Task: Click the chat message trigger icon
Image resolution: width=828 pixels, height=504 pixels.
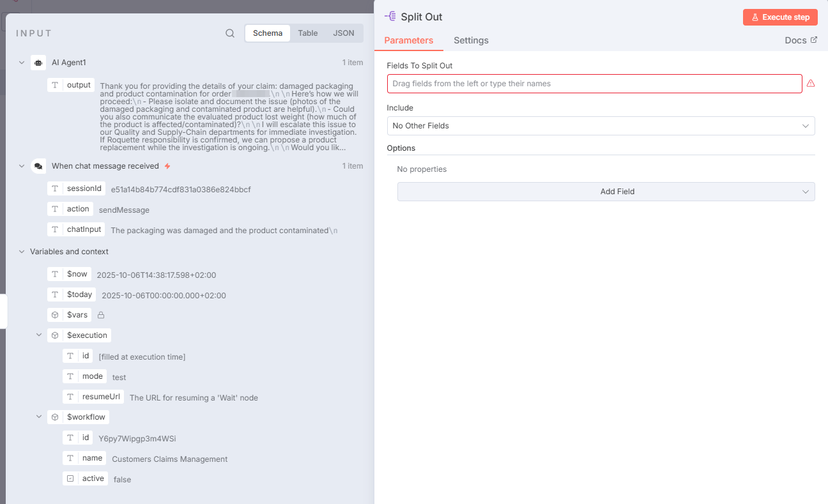Action: (x=38, y=166)
